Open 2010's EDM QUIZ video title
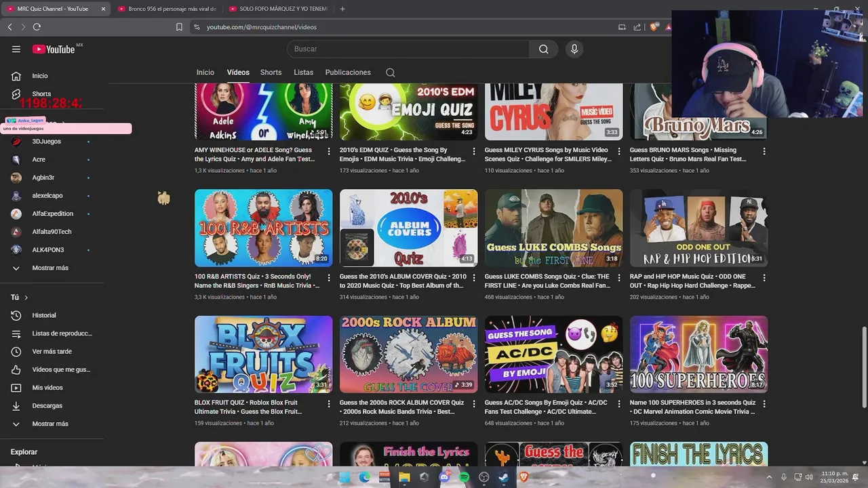This screenshot has width=868, height=488. coord(403,155)
